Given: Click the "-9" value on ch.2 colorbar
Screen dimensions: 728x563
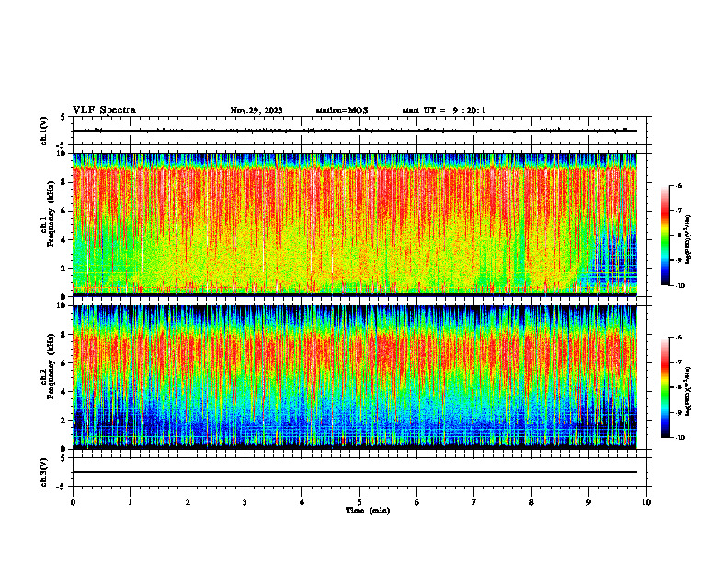Looking at the screenshot, I should coord(678,412).
